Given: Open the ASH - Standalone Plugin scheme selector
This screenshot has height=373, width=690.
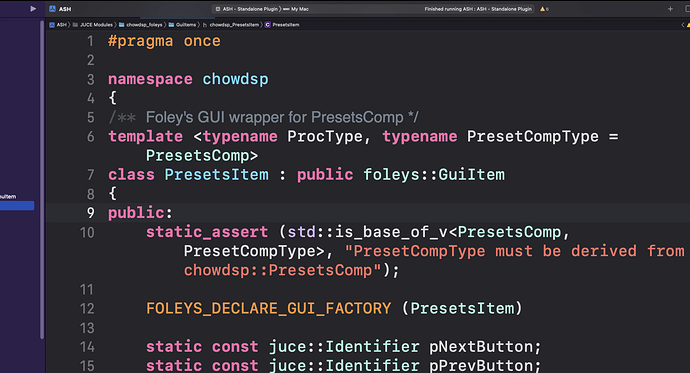Looking at the screenshot, I should point(246,9).
